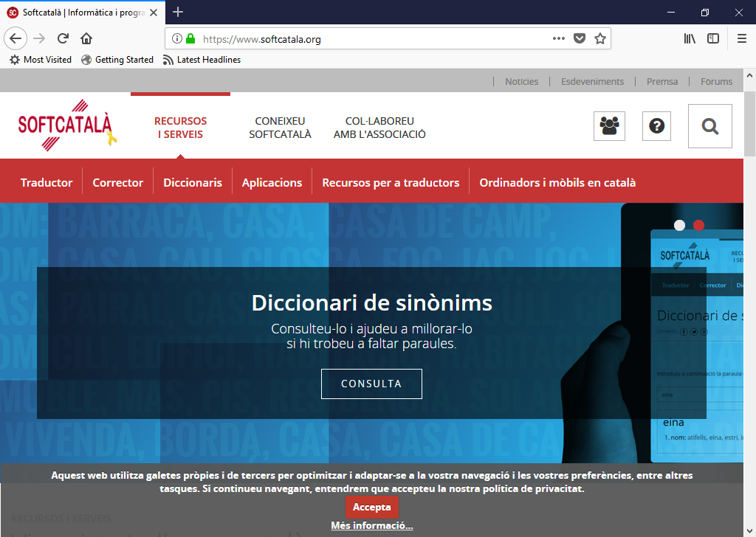Open the site search magnifier
The width and height of the screenshot is (756, 537).
point(709,126)
